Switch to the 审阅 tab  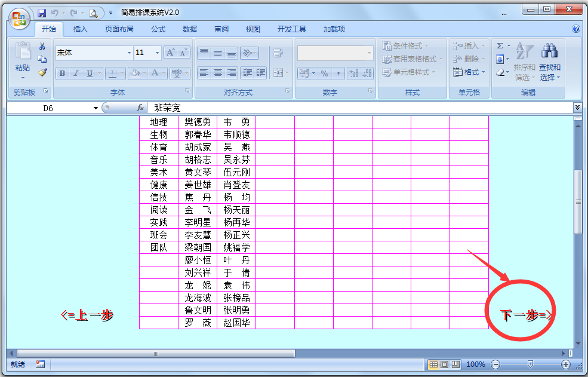221,29
